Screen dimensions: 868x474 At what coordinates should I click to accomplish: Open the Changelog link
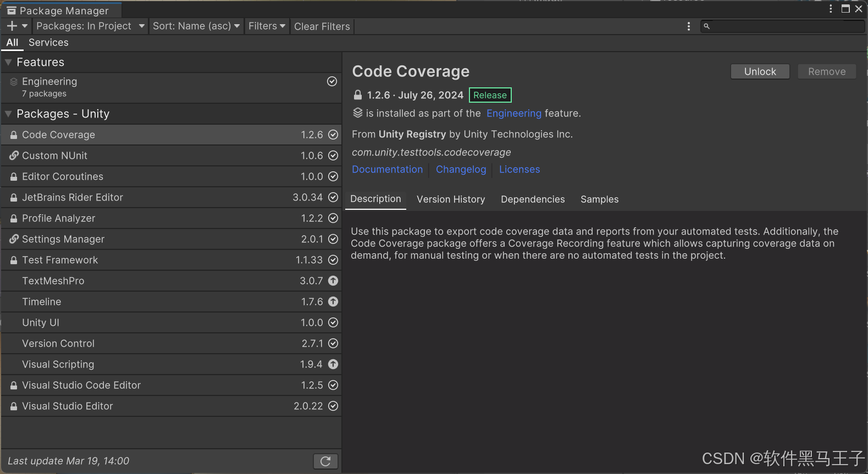click(461, 169)
